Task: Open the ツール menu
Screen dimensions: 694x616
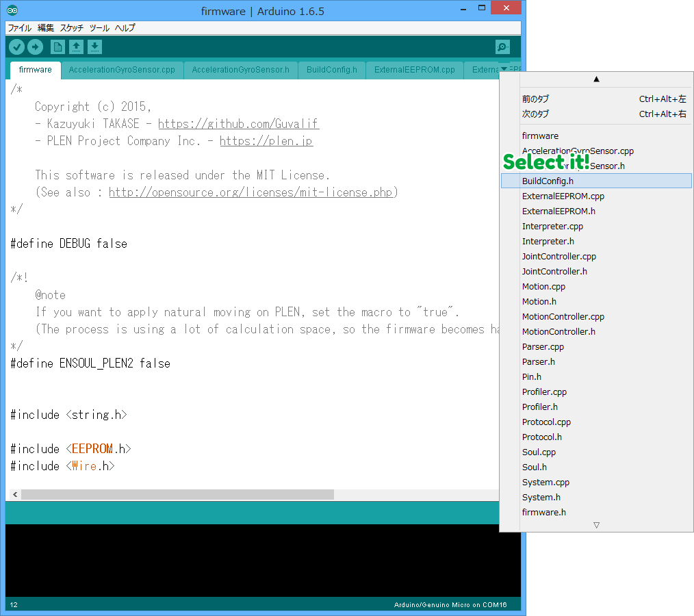Action: click(x=99, y=28)
